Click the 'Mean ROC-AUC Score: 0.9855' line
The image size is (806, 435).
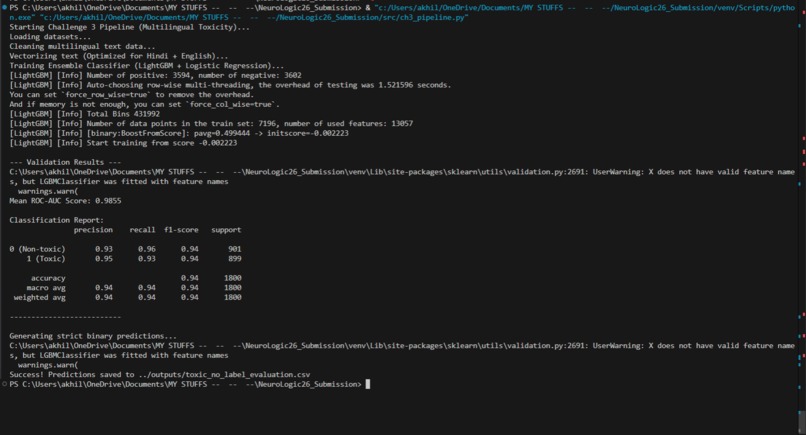(x=65, y=201)
